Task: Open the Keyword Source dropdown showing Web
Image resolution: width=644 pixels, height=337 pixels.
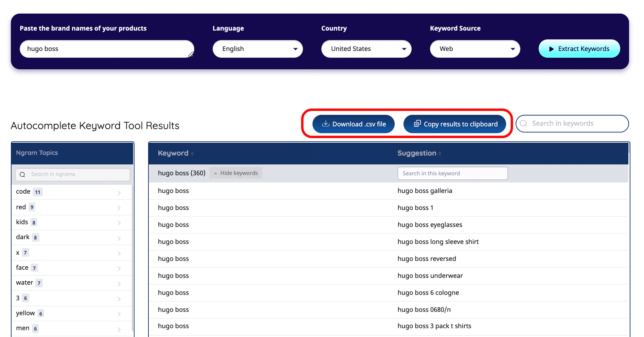Action: tap(475, 49)
